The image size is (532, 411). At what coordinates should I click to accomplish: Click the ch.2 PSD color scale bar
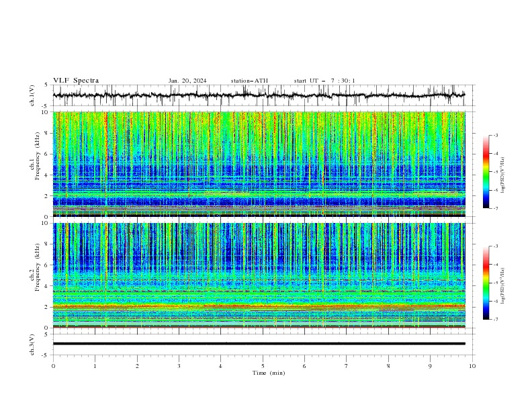tap(486, 283)
